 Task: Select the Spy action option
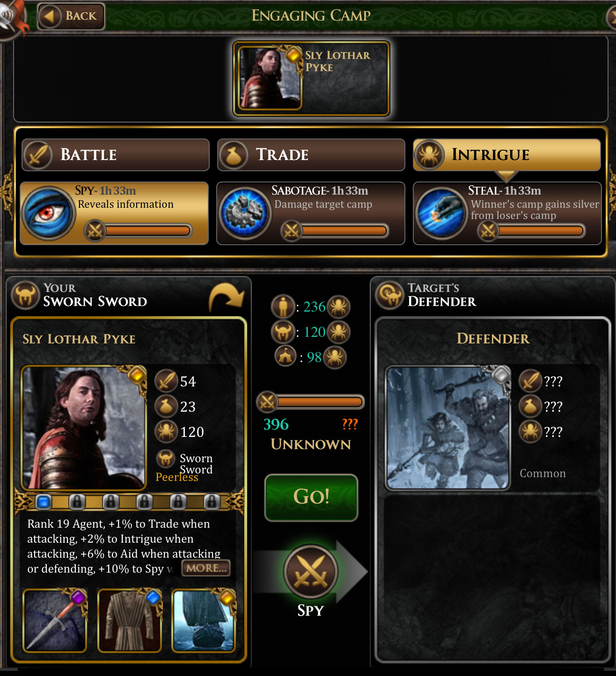[x=114, y=213]
